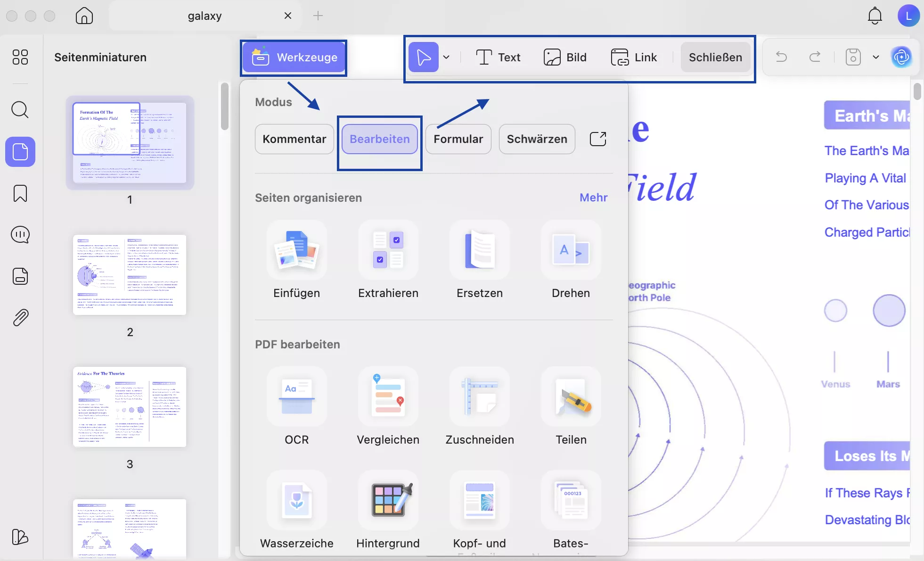Select the Formular mode
The height and width of the screenshot is (561, 924).
point(458,139)
